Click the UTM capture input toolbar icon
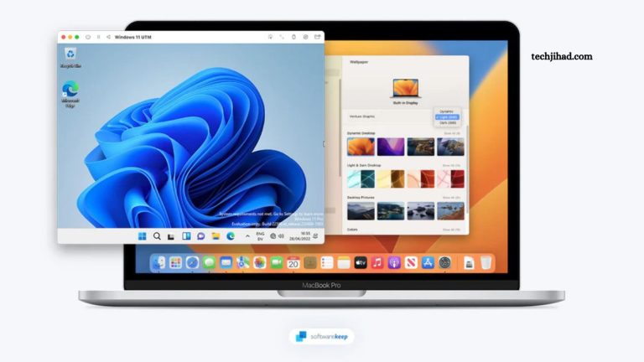Viewport: 644px width, 362px height. pyautogui.click(x=270, y=37)
